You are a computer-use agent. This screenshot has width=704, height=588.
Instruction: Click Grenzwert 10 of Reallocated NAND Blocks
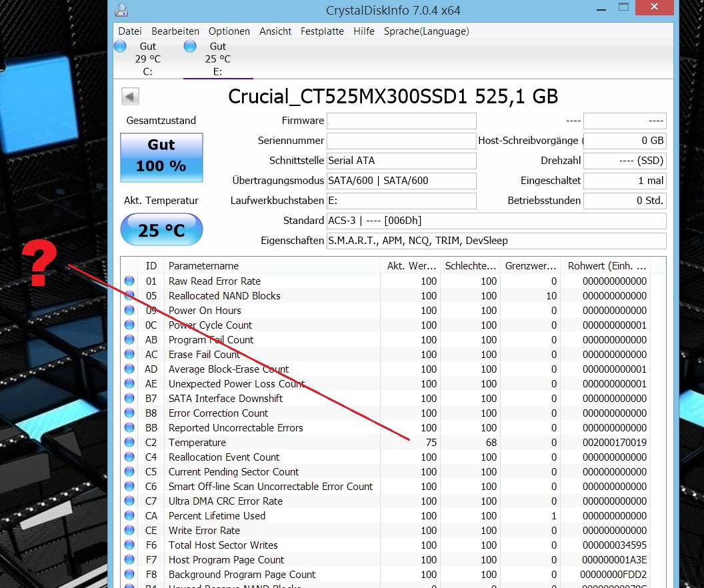tap(551, 296)
